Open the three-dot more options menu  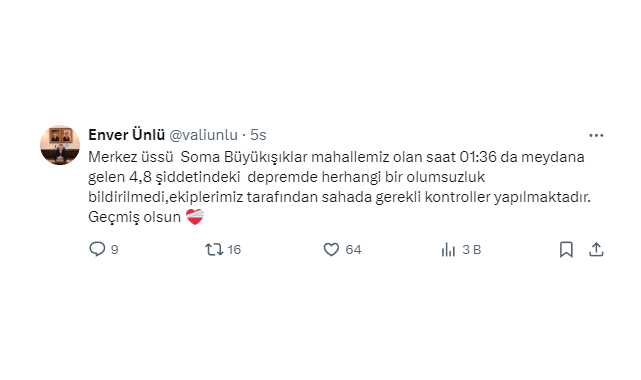coord(596,135)
